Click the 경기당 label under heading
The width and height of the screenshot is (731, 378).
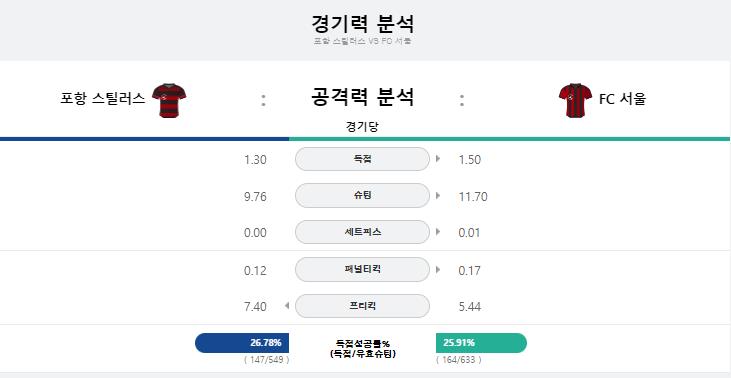[x=362, y=127]
